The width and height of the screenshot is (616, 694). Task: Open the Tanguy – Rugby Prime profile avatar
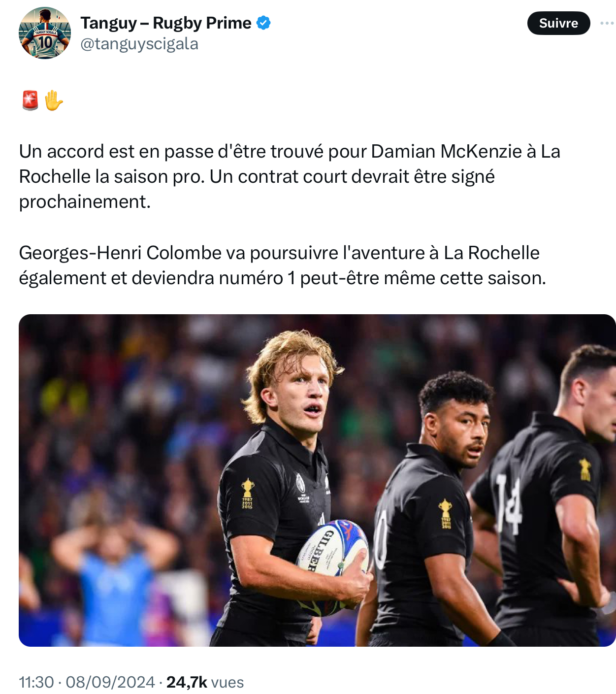point(44,33)
